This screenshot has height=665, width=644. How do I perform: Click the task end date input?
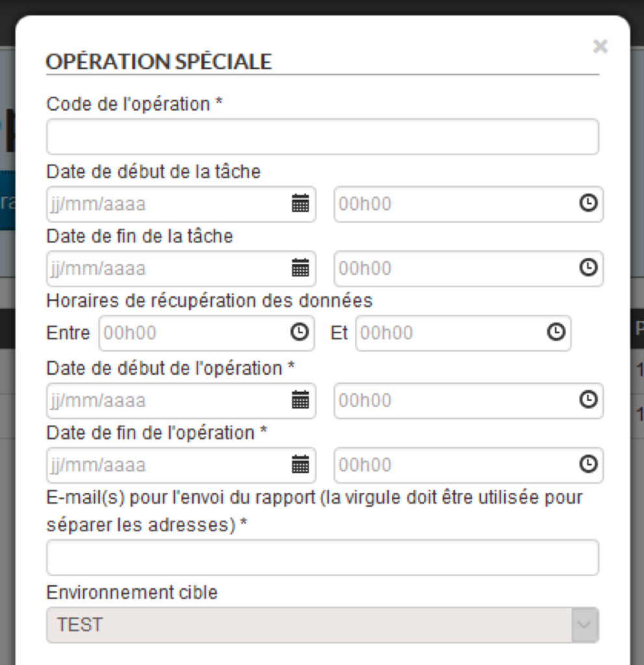pyautogui.click(x=166, y=268)
